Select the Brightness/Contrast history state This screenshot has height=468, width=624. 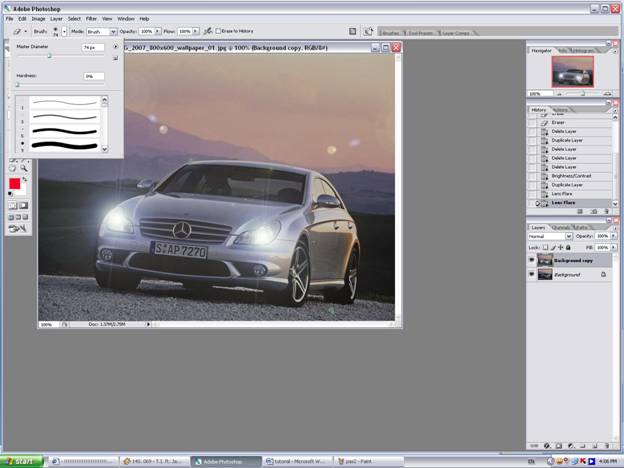[571, 176]
